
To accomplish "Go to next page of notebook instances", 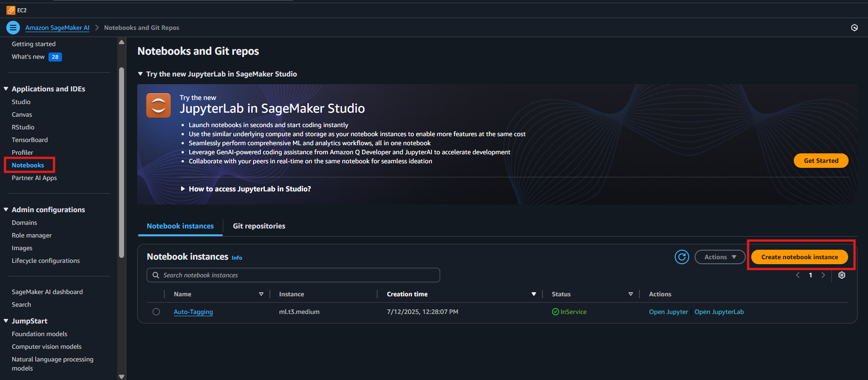I will 823,275.
